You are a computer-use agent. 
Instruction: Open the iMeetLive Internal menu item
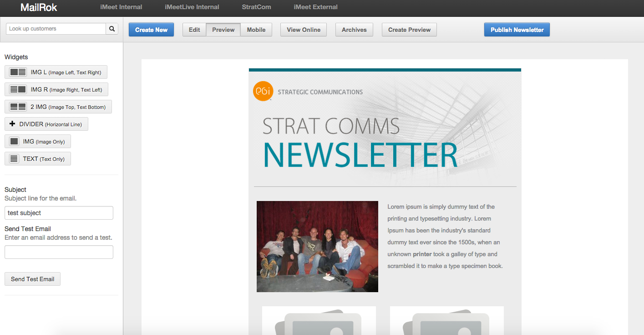click(192, 7)
